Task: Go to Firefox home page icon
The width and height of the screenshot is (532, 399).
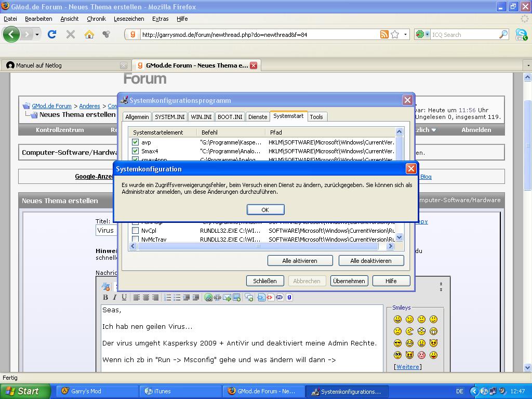Action: pyautogui.click(x=89, y=35)
